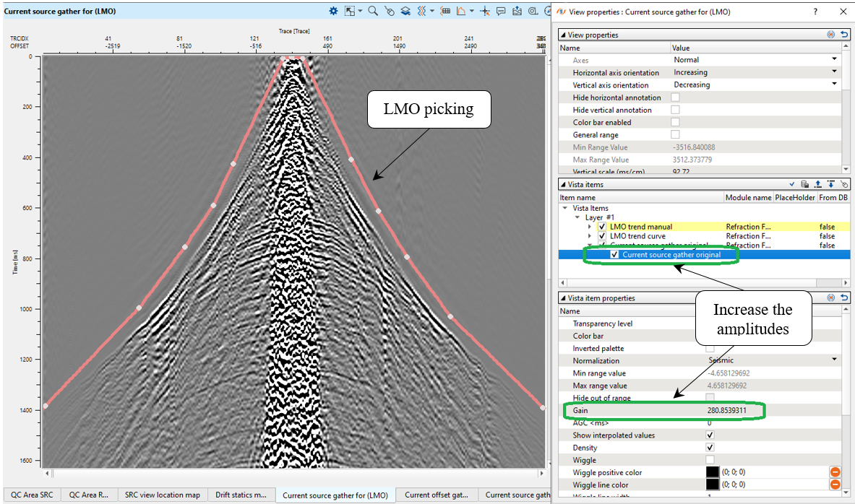
Task: Uncheck the LMO trend manual item
Action: (x=602, y=227)
